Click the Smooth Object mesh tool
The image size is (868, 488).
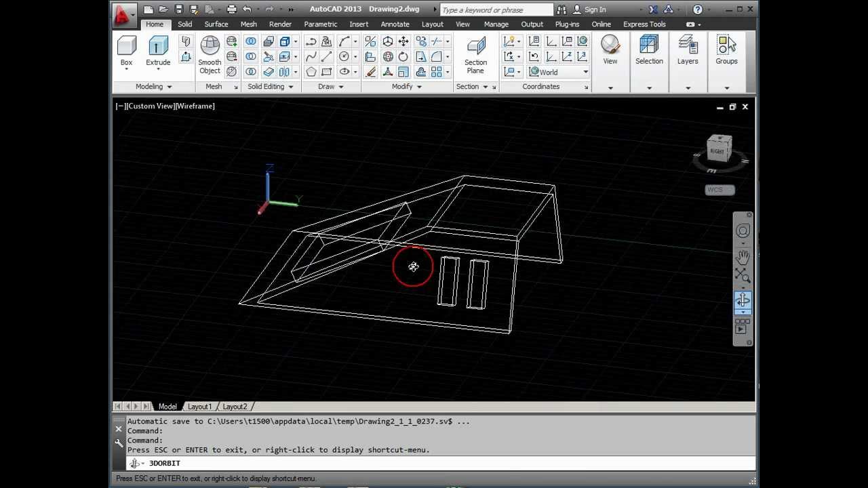(210, 56)
